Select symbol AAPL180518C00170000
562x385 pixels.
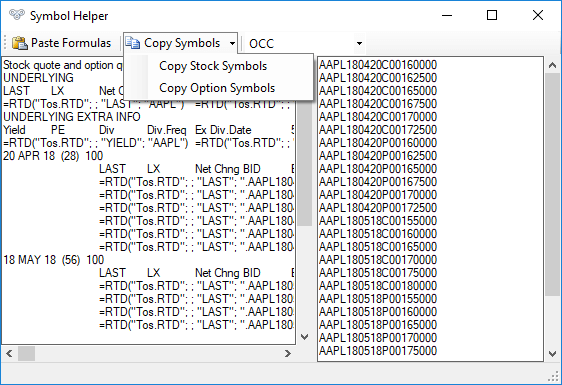pos(378,260)
